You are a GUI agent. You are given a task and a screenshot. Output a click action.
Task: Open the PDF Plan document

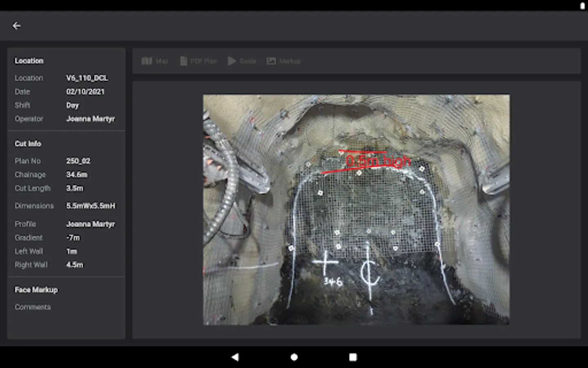point(198,61)
